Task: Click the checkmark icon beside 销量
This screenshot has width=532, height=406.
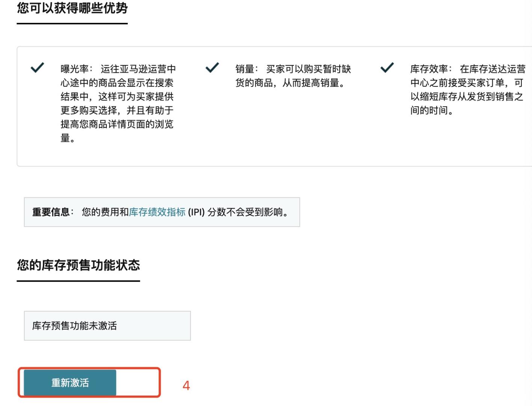Action: click(x=212, y=68)
